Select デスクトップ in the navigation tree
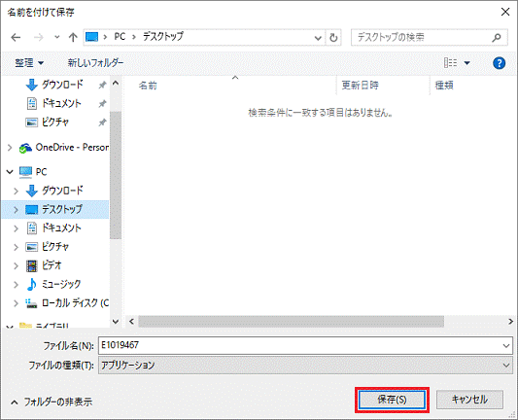The height and width of the screenshot is (420, 518). (62, 209)
